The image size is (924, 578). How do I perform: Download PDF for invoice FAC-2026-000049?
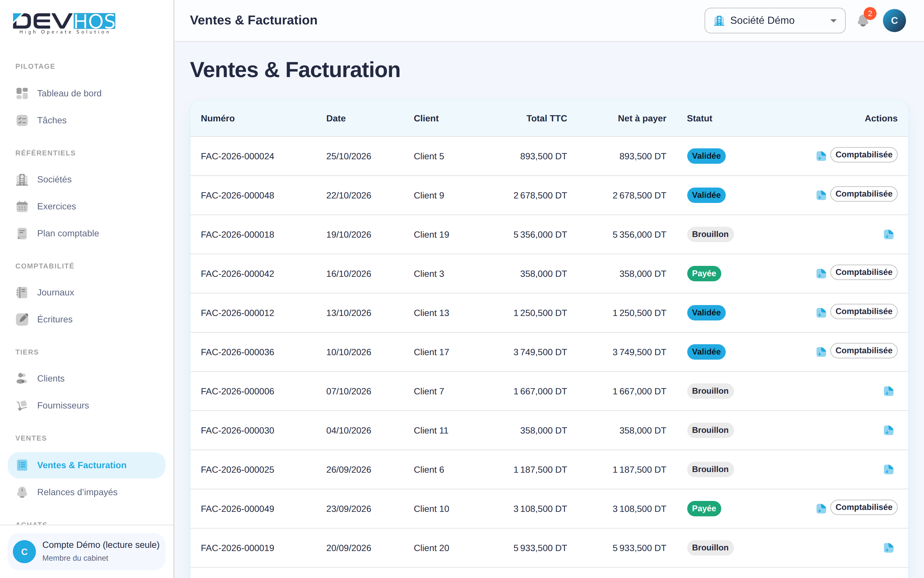(x=821, y=509)
